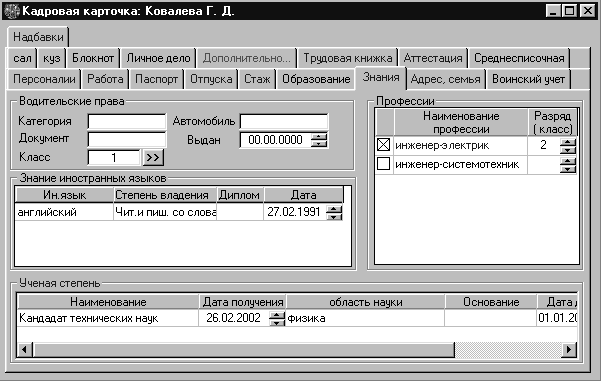Decrease разряд for инженер-системотехник
601x381 pixels.
568,169
